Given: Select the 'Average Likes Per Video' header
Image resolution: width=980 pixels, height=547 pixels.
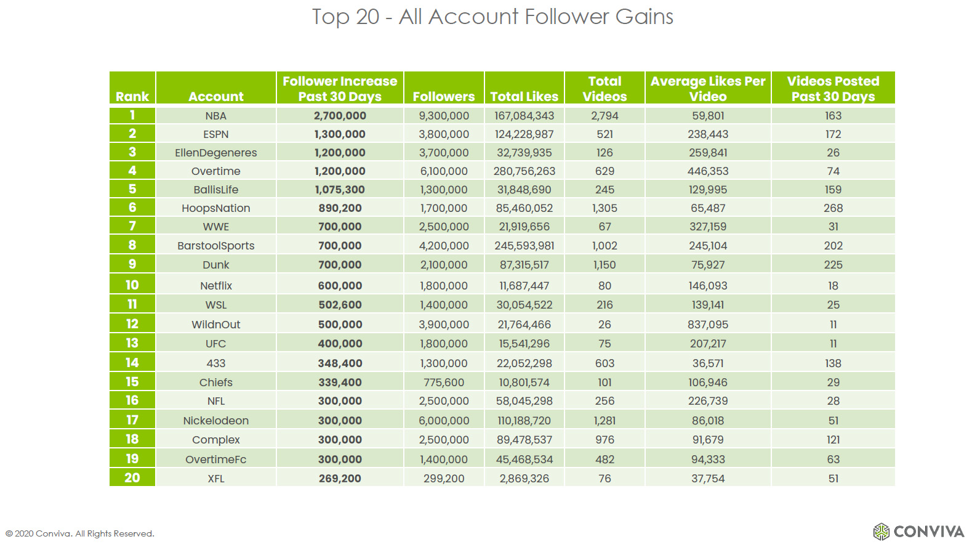Looking at the screenshot, I should point(708,89).
